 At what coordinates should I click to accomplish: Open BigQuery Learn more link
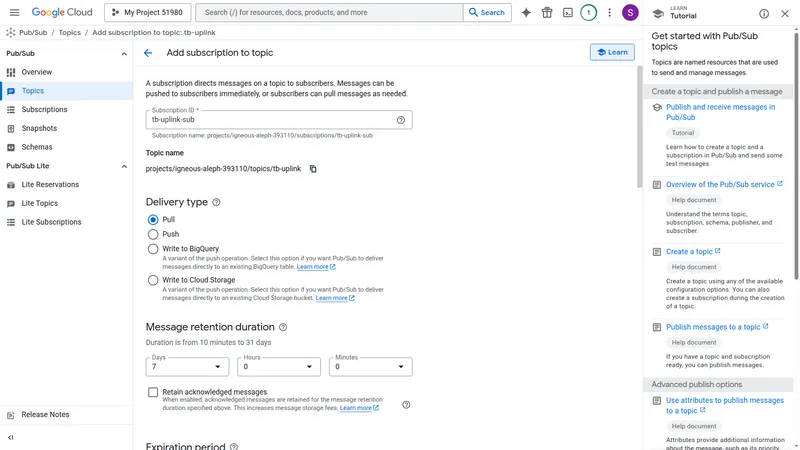pyautogui.click(x=316, y=267)
